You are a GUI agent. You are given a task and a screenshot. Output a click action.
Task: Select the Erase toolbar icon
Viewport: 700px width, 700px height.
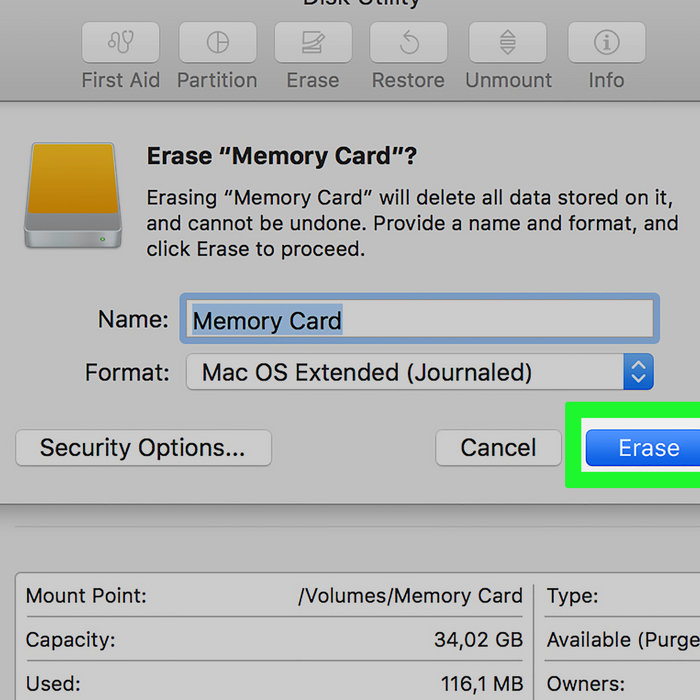[313, 42]
